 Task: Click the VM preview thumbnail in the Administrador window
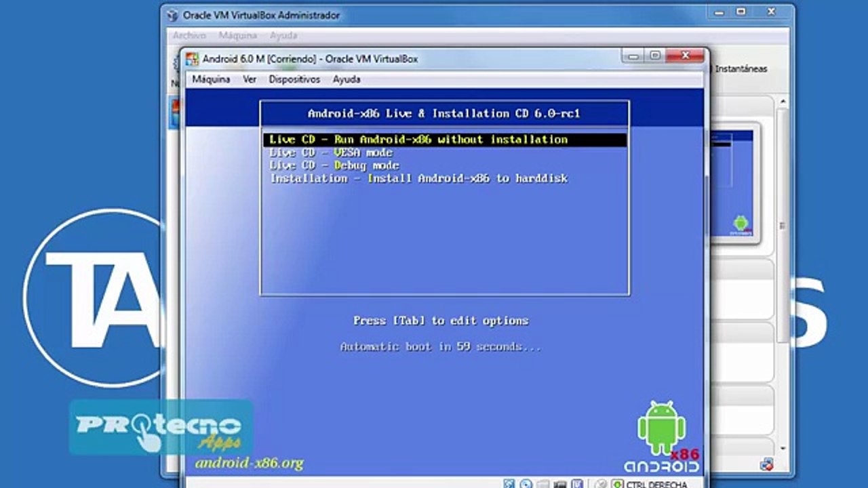click(x=732, y=184)
